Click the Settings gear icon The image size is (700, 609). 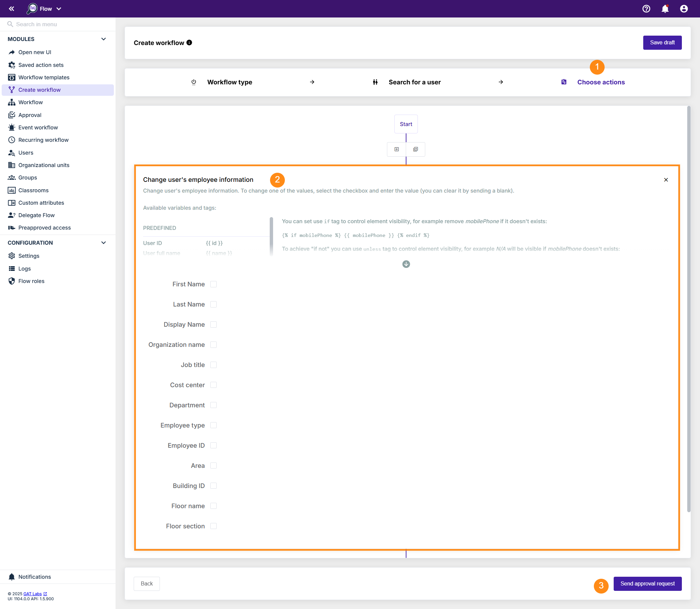pyautogui.click(x=11, y=256)
